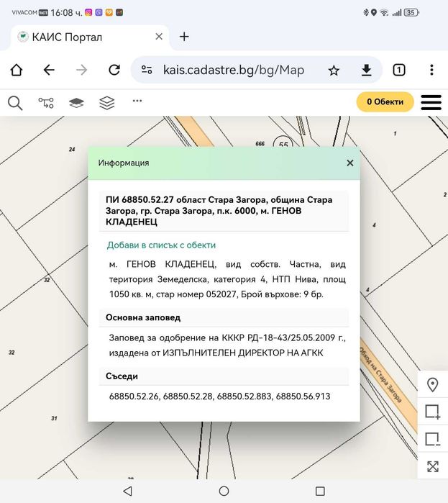448x503 pixels.
Task: Click the text 'стар номер 052027'
Action: pyautogui.click(x=197, y=294)
